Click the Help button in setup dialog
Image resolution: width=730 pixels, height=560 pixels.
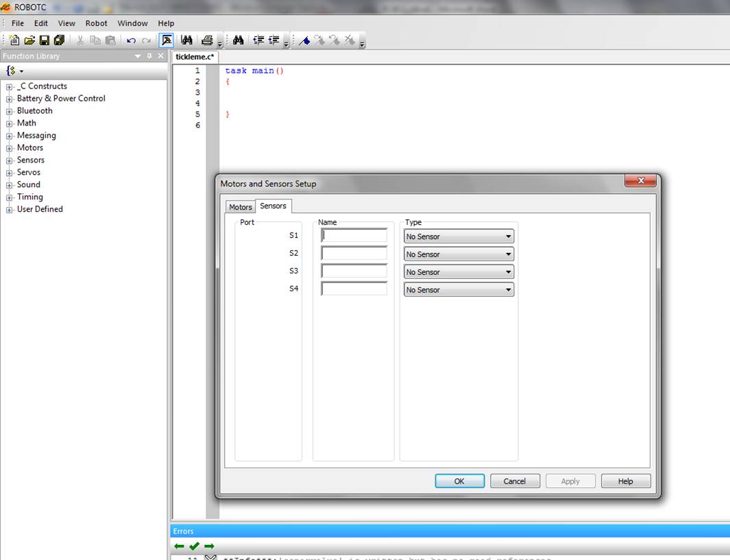626,481
